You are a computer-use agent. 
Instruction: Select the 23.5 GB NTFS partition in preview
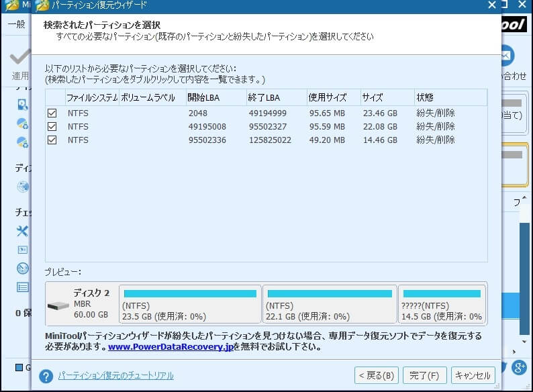click(x=190, y=304)
